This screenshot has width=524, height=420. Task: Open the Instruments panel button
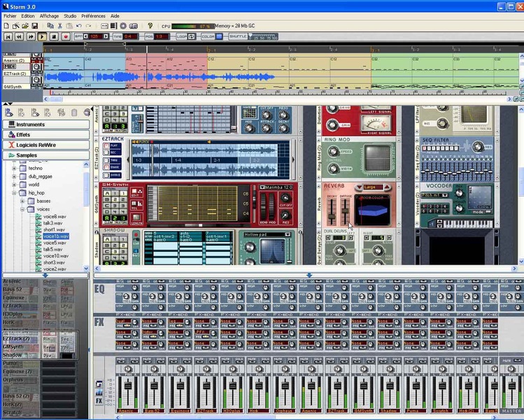(46, 125)
